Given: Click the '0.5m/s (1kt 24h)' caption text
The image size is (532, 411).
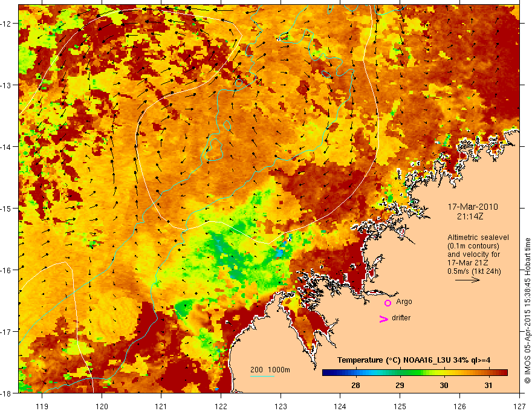Looking at the screenshot, I should 474,271.
